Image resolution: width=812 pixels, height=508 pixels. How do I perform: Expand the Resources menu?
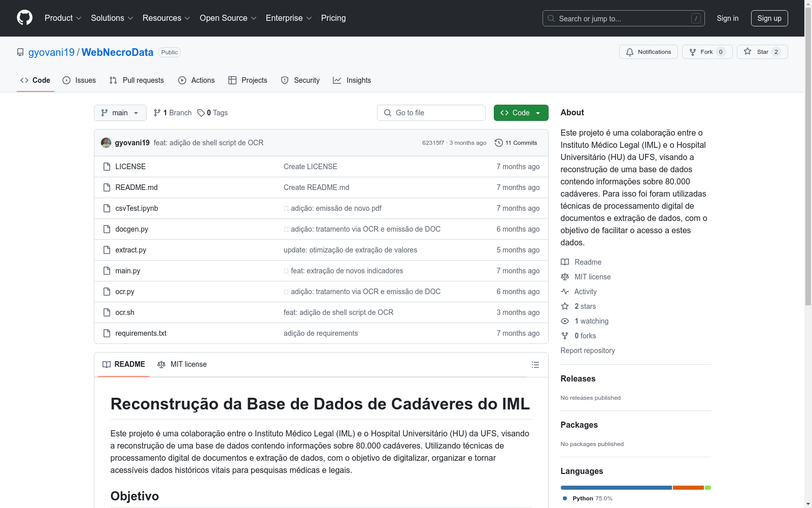166,18
